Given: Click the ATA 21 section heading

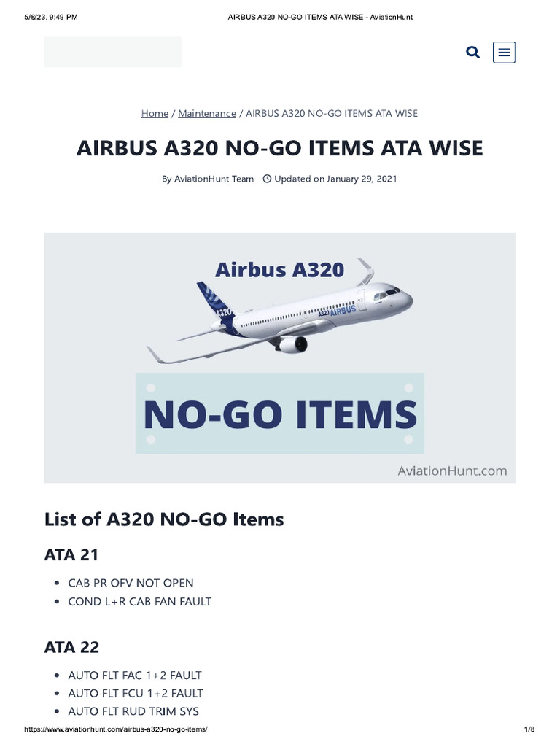Looking at the screenshot, I should point(71,554).
